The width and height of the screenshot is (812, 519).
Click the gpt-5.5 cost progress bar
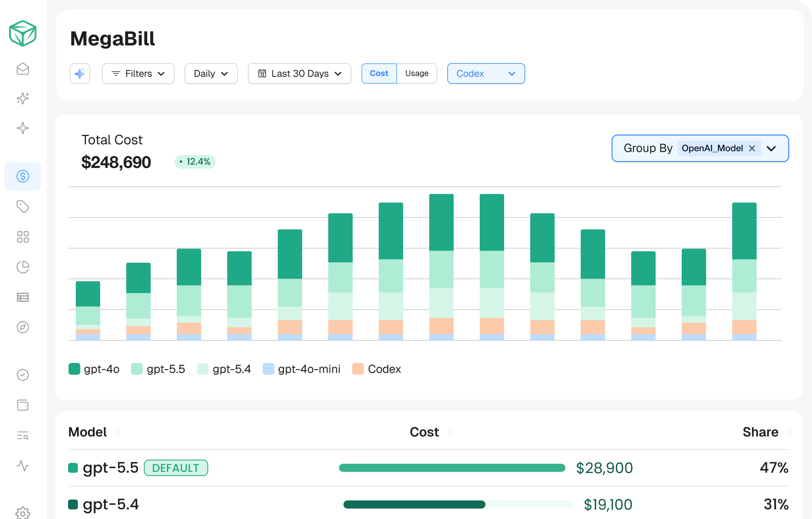pyautogui.click(x=452, y=468)
